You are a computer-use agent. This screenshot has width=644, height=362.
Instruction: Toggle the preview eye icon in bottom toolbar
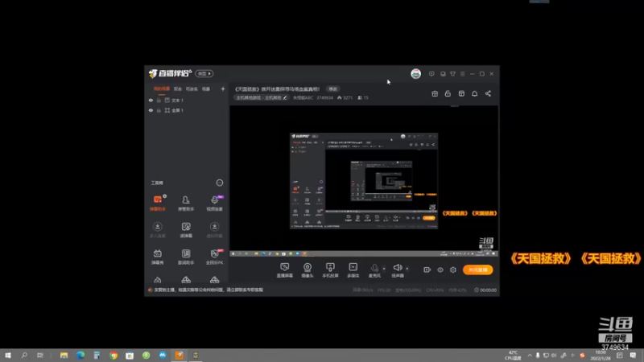(x=440, y=269)
